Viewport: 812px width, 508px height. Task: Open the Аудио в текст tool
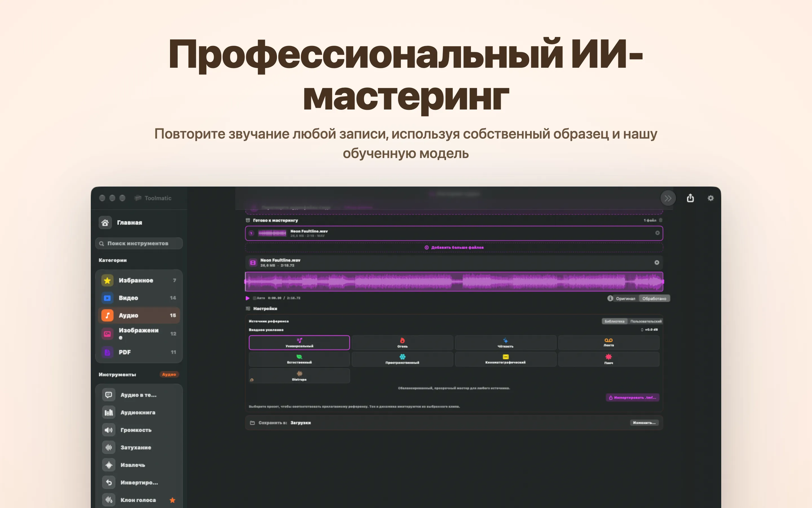click(x=139, y=395)
